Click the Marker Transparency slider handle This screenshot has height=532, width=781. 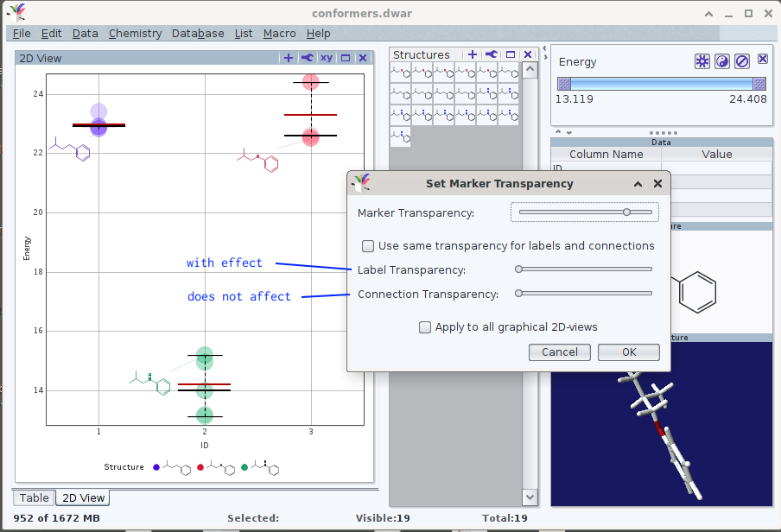coord(626,212)
